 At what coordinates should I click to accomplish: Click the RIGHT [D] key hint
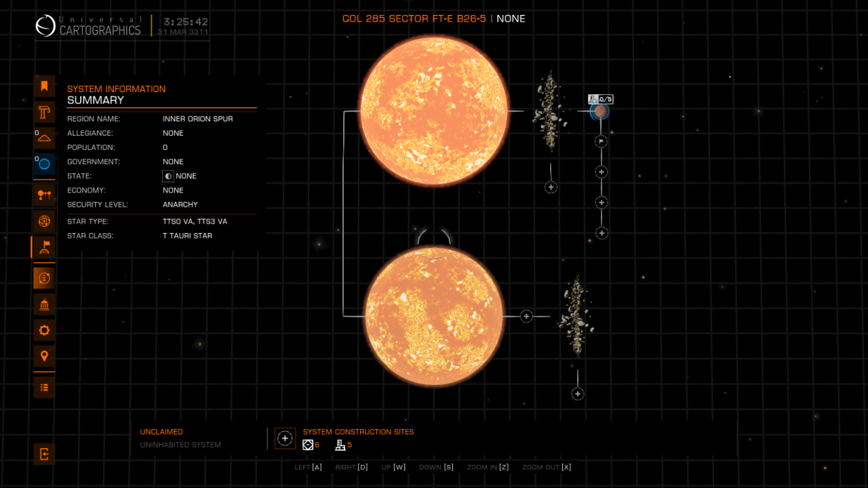(x=351, y=467)
